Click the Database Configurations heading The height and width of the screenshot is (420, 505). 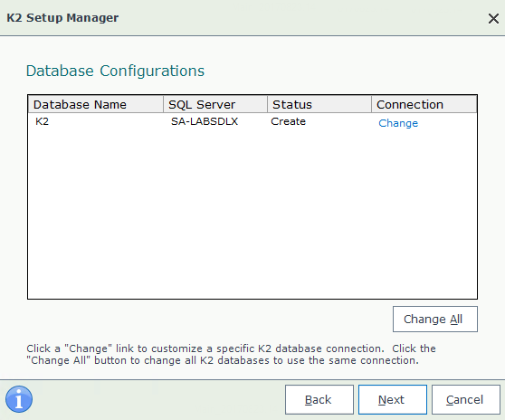click(x=115, y=71)
